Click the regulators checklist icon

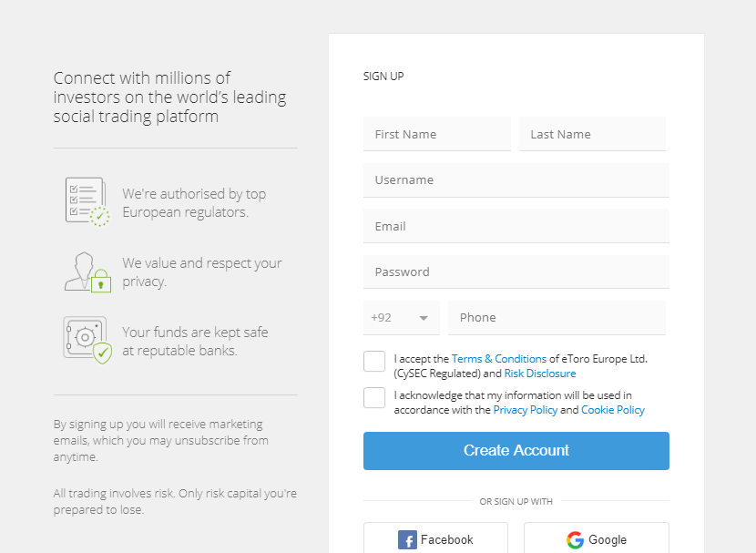pyautogui.click(x=87, y=201)
